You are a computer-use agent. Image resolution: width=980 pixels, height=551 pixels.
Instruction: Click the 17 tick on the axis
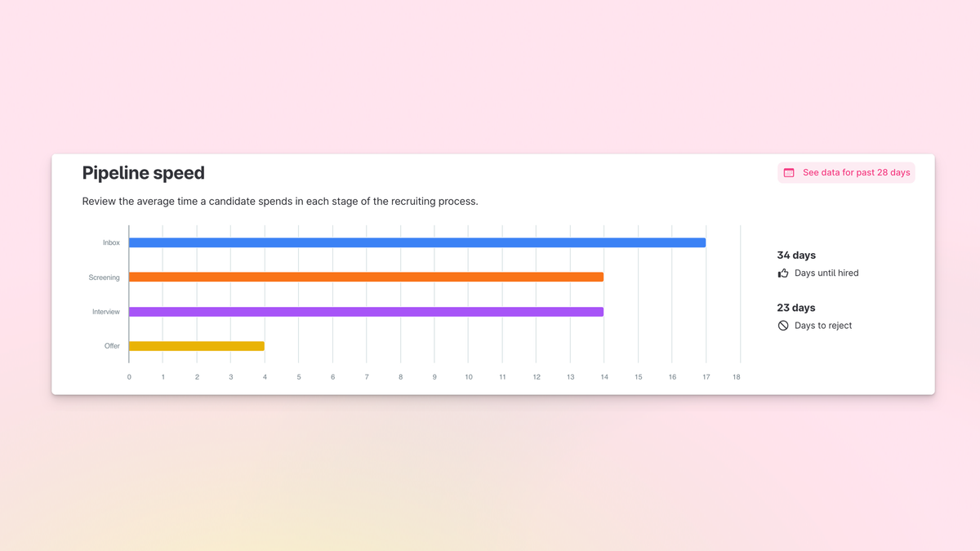pyautogui.click(x=706, y=377)
